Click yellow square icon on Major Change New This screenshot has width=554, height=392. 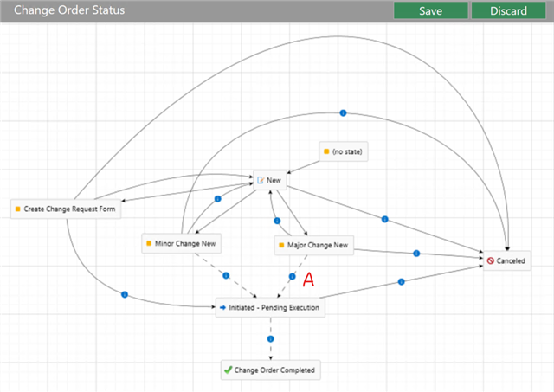point(281,246)
